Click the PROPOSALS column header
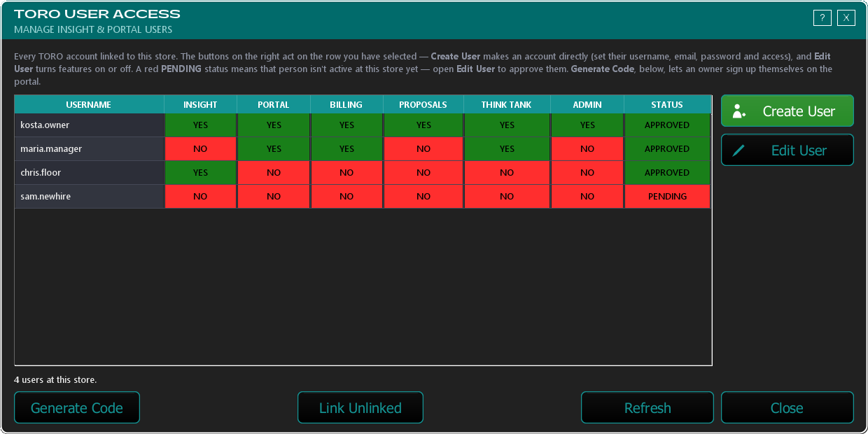Screen dimensions: 868x434 [x=423, y=104]
